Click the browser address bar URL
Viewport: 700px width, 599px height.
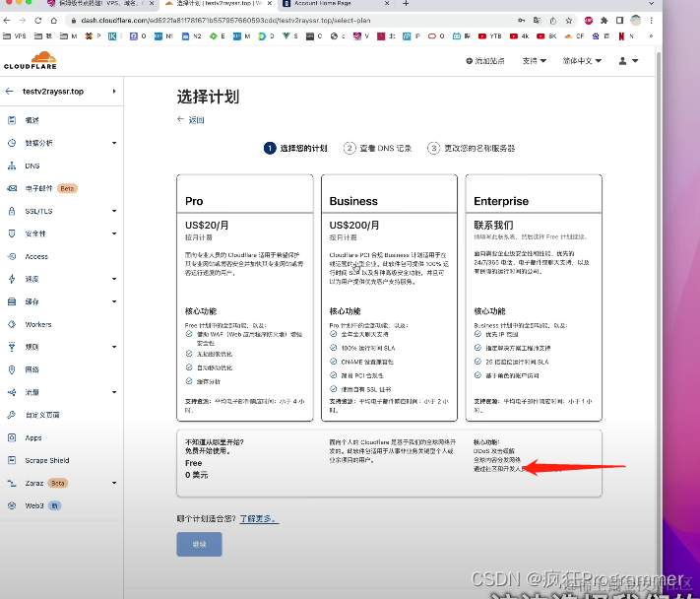coord(225,21)
